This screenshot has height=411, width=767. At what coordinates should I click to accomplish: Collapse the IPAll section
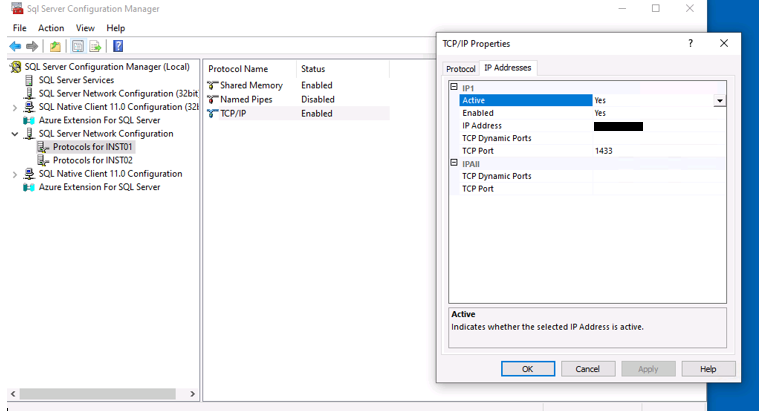tap(454, 163)
